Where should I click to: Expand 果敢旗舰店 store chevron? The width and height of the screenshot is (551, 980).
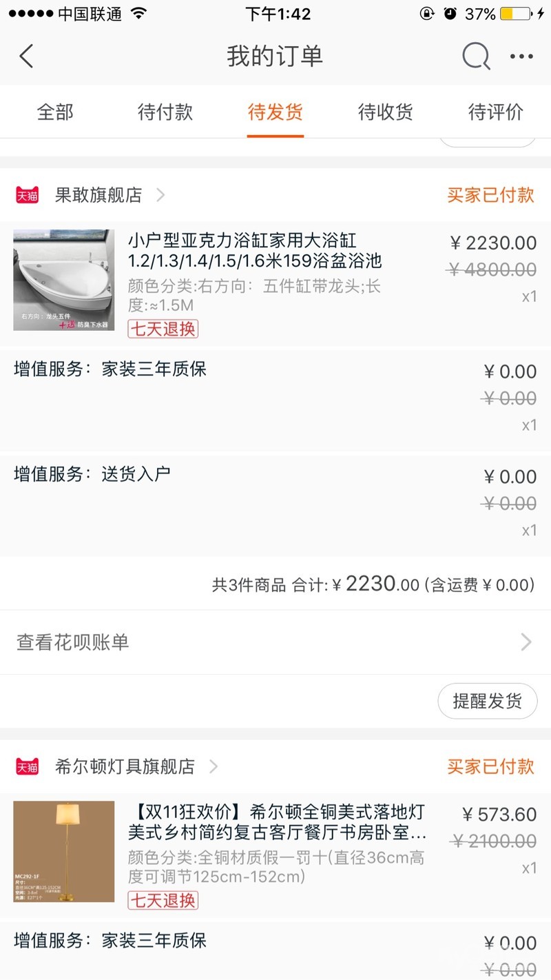pyautogui.click(x=160, y=195)
